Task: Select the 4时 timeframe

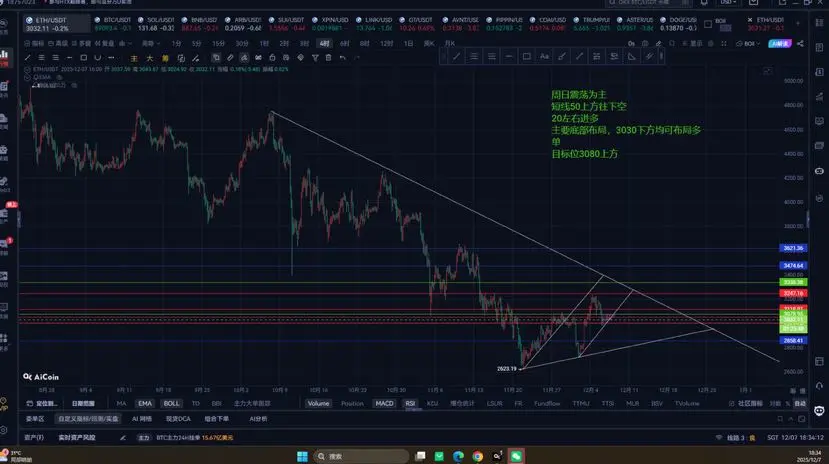Action: (x=324, y=43)
